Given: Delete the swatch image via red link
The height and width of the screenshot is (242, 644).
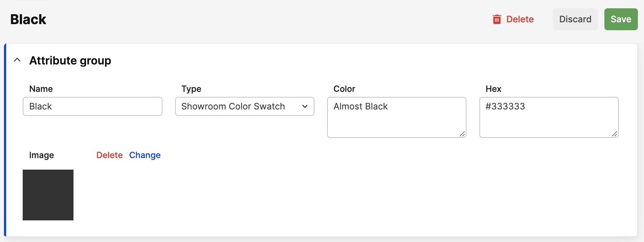Looking at the screenshot, I should (109, 155).
